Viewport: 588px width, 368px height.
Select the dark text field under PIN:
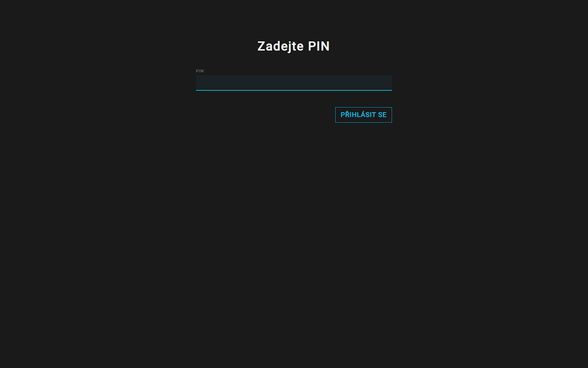tap(294, 83)
